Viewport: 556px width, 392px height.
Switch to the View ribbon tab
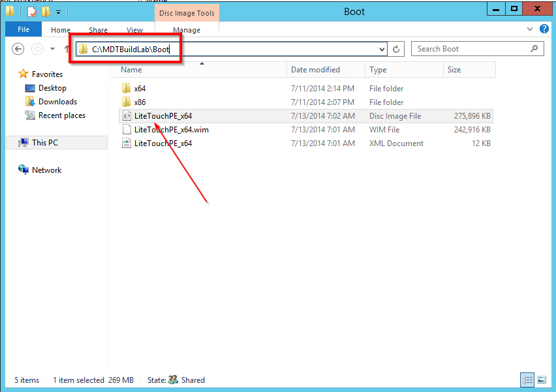(x=134, y=30)
